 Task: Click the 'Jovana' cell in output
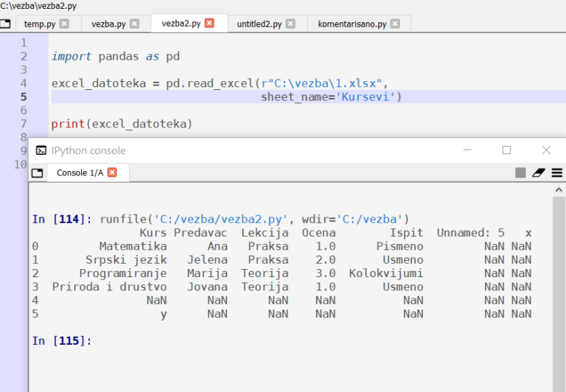tap(207, 287)
